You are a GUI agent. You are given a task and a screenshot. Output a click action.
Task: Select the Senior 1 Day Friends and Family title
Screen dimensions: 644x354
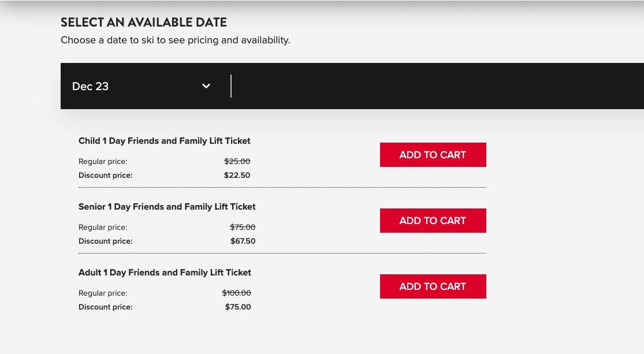(167, 206)
